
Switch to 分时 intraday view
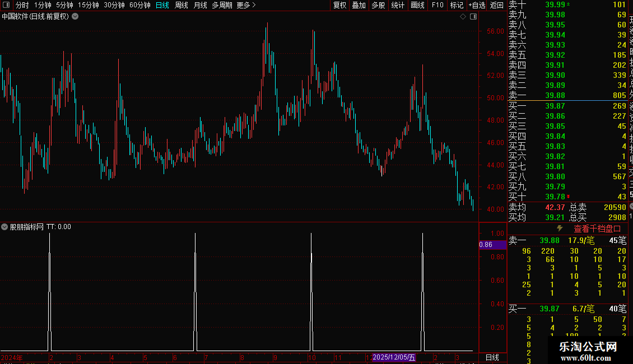point(22,5)
